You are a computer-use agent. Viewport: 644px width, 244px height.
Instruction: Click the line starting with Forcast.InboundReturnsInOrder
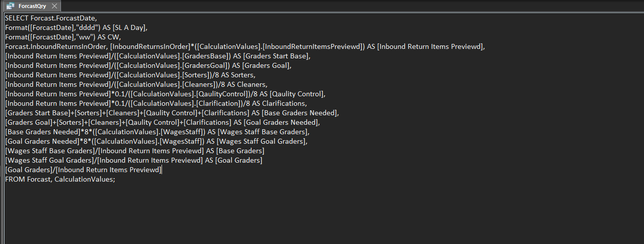click(245, 46)
